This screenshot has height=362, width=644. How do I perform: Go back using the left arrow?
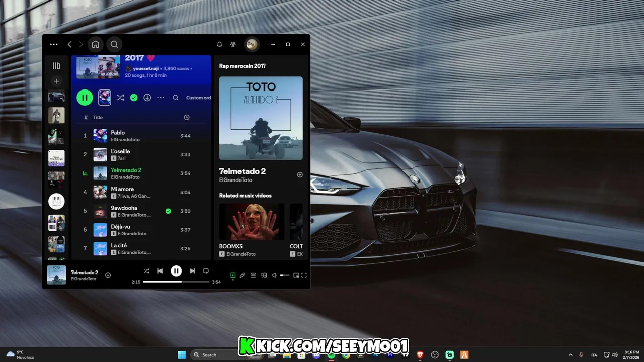pyautogui.click(x=69, y=44)
